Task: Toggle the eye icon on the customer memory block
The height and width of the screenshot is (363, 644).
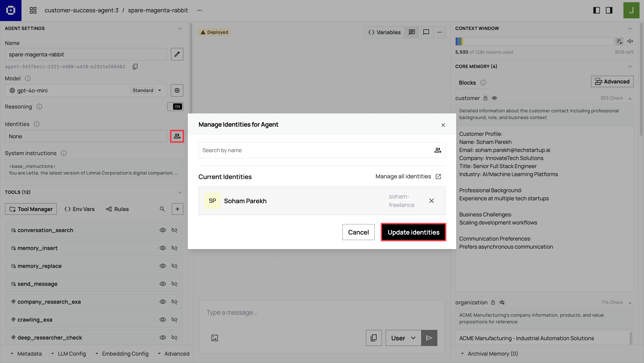Action: point(494,98)
